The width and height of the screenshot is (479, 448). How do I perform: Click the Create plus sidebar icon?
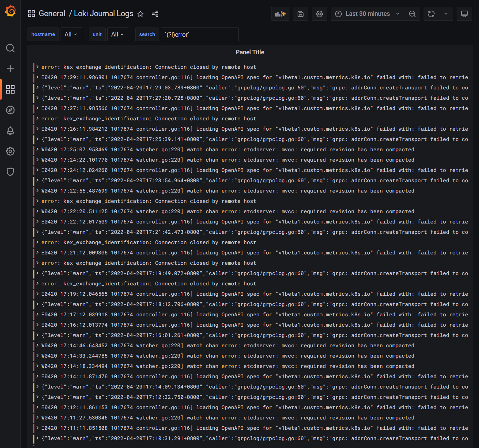click(10, 69)
